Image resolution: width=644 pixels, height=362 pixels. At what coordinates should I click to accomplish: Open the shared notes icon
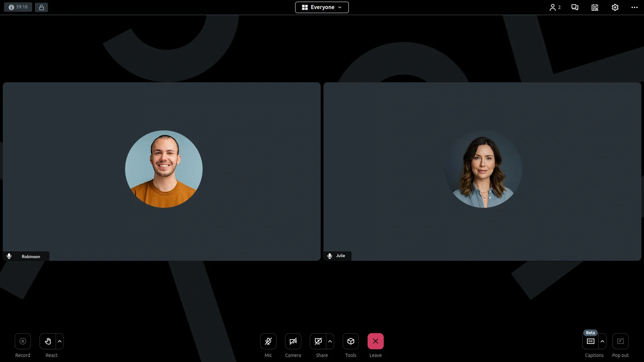595,7
